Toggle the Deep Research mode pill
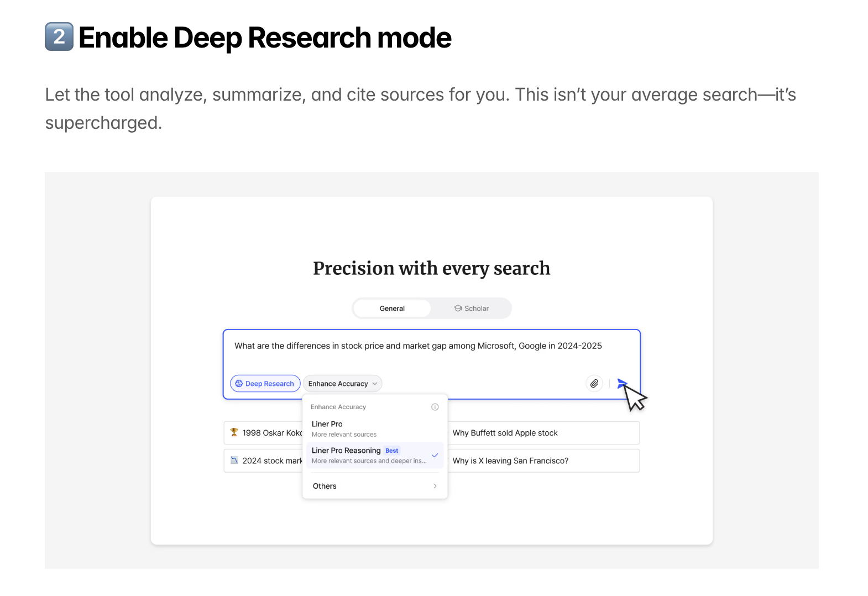Image resolution: width=868 pixels, height=596 pixels. point(265,384)
